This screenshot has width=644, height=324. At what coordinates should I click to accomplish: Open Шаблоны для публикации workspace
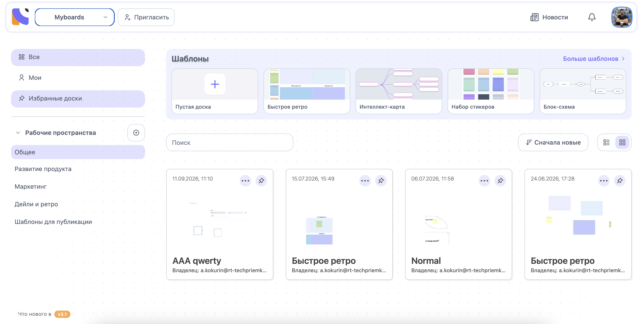click(53, 222)
